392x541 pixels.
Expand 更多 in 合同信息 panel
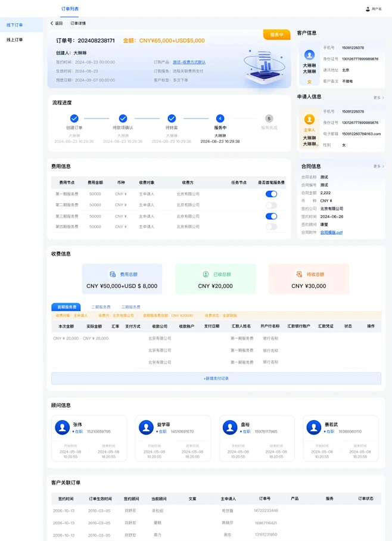[x=378, y=166]
